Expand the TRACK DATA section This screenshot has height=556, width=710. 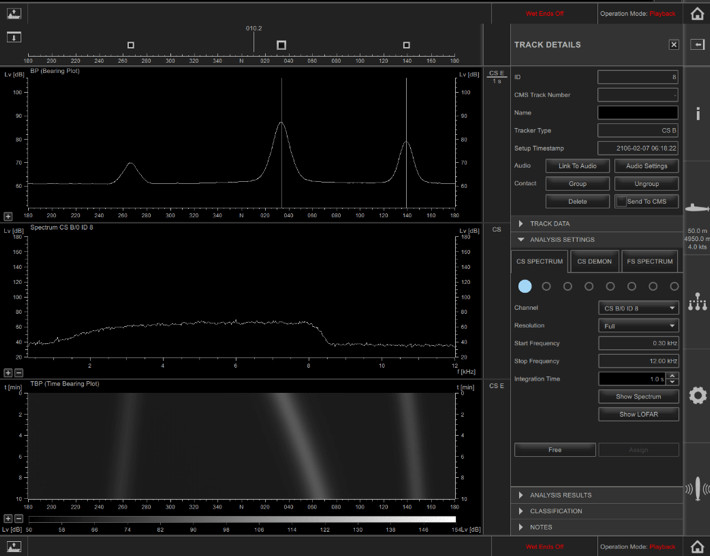597,224
